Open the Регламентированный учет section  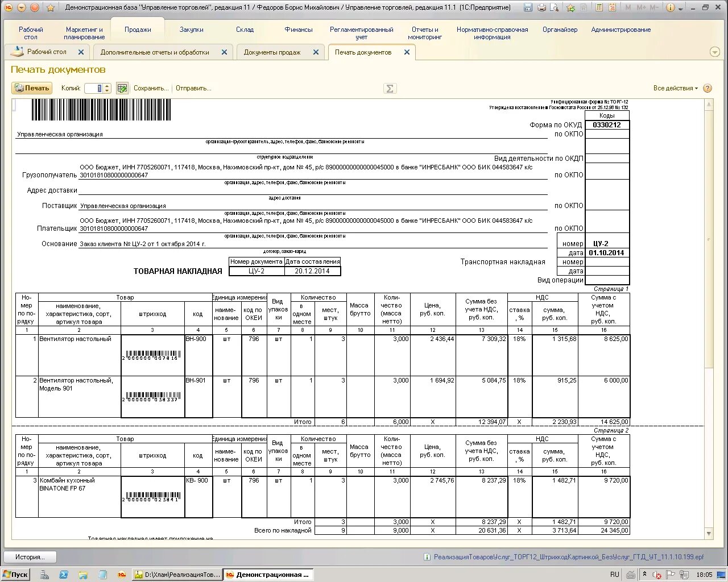click(362, 33)
